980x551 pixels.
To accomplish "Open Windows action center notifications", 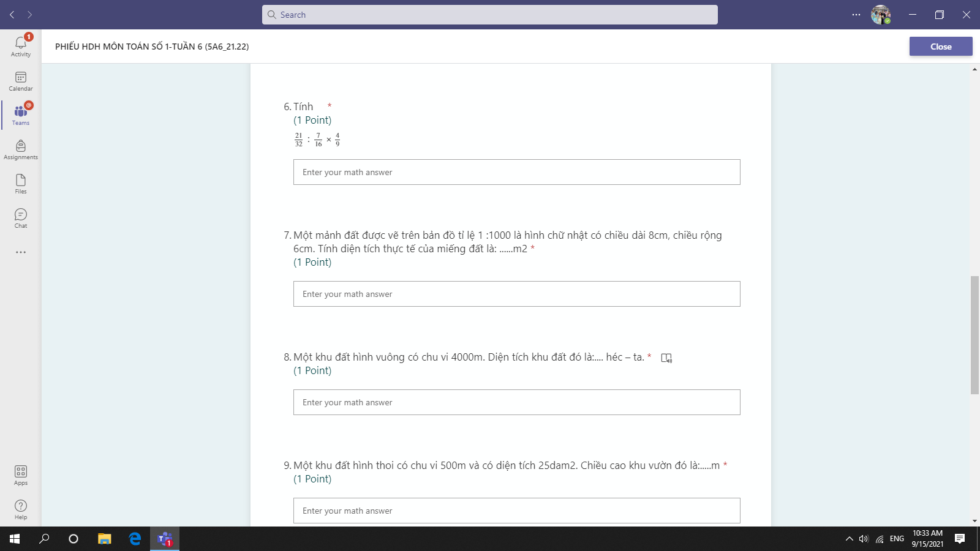I will [x=960, y=539].
